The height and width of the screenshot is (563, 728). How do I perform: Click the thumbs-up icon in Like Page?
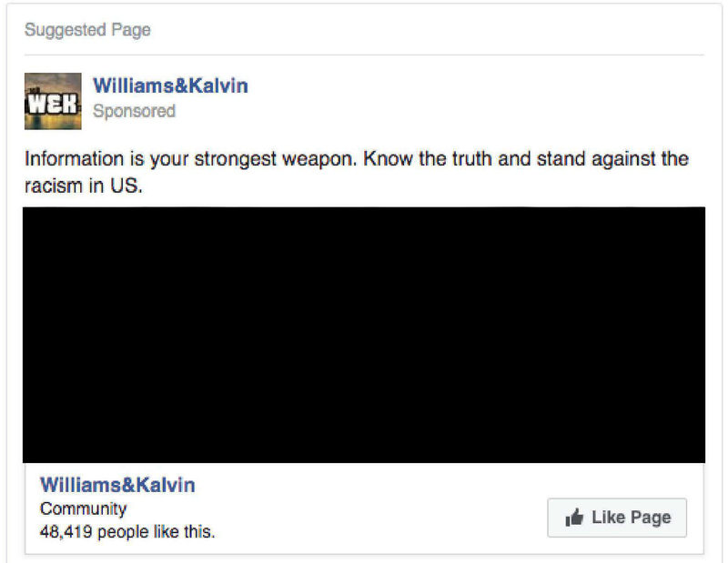click(x=574, y=517)
